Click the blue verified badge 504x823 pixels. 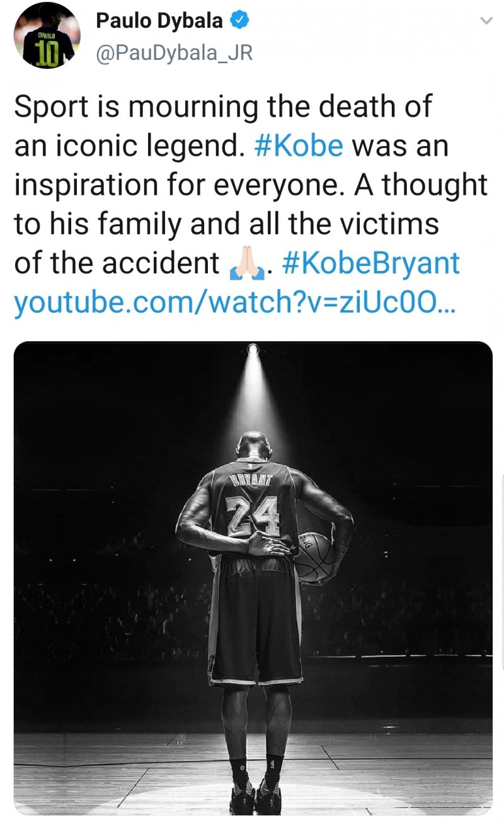point(239,21)
